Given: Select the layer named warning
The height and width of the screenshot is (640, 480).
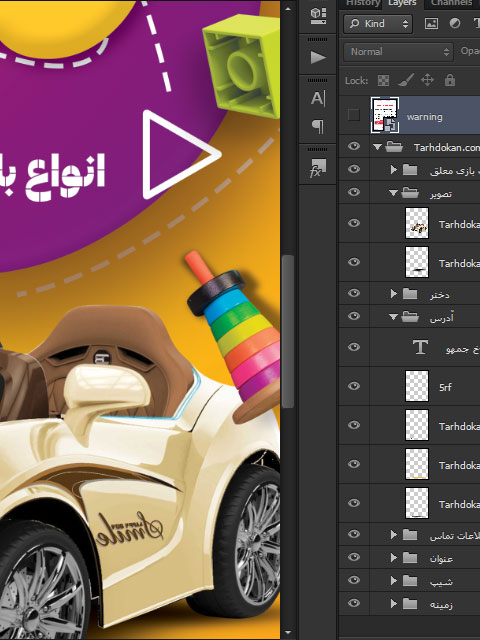Looking at the screenshot, I should point(424,117).
